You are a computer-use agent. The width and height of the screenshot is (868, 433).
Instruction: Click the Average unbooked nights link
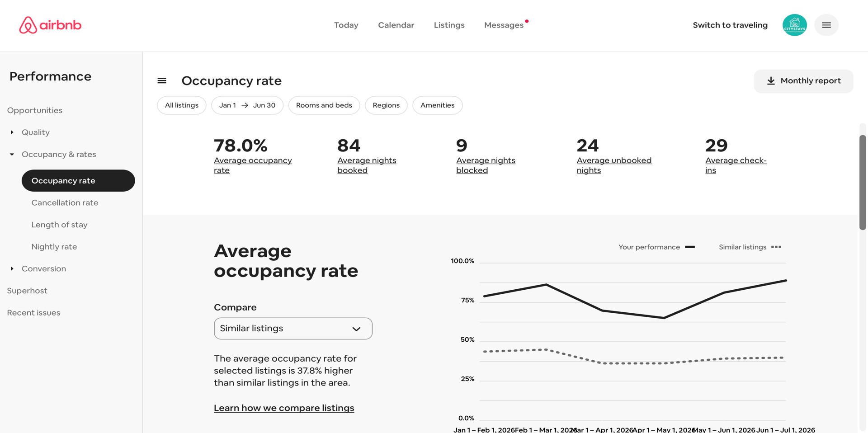click(614, 165)
